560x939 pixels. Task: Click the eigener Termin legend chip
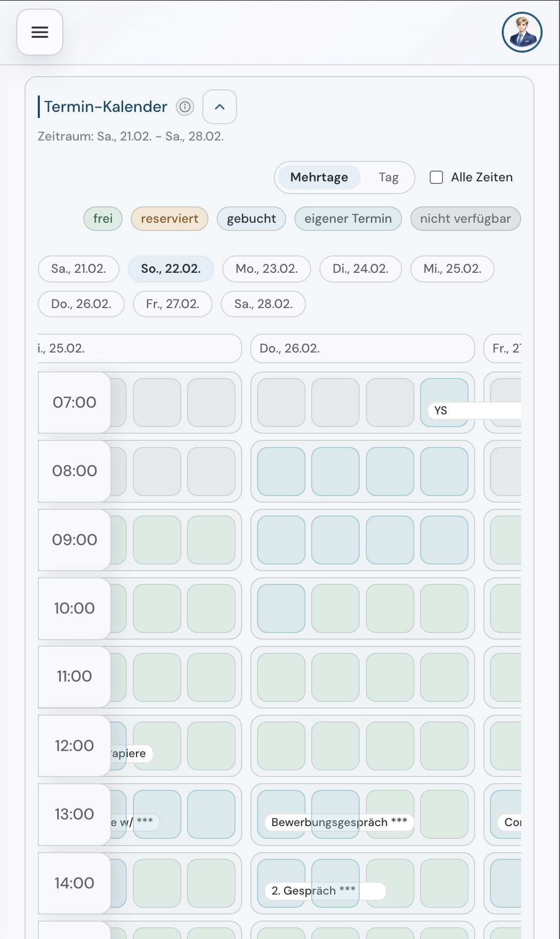[x=348, y=219]
